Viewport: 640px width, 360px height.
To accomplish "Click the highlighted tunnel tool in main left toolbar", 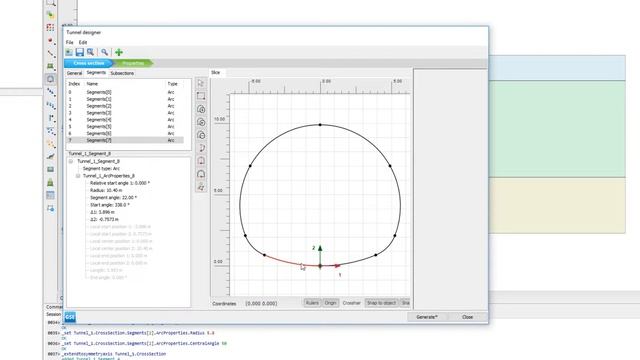I will [x=50, y=79].
